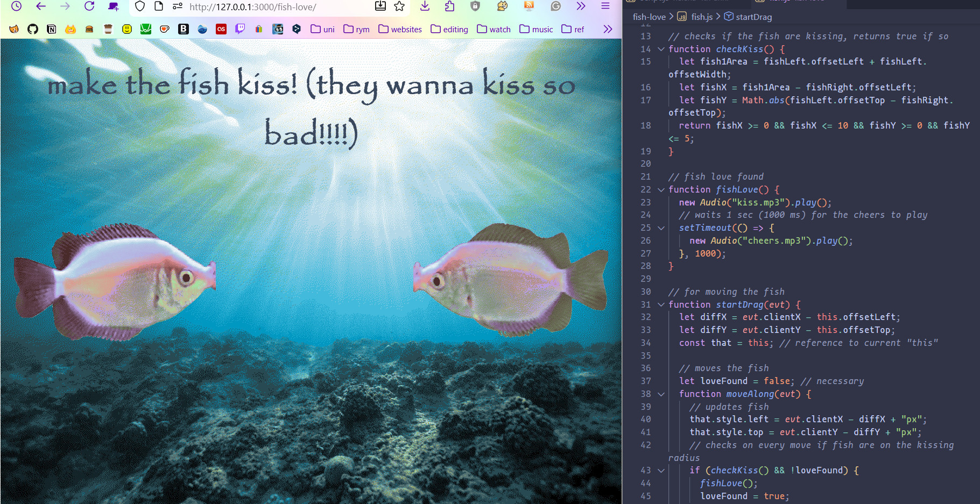Open the uni bookmarks folder
This screenshot has height=504, width=980.
322,29
